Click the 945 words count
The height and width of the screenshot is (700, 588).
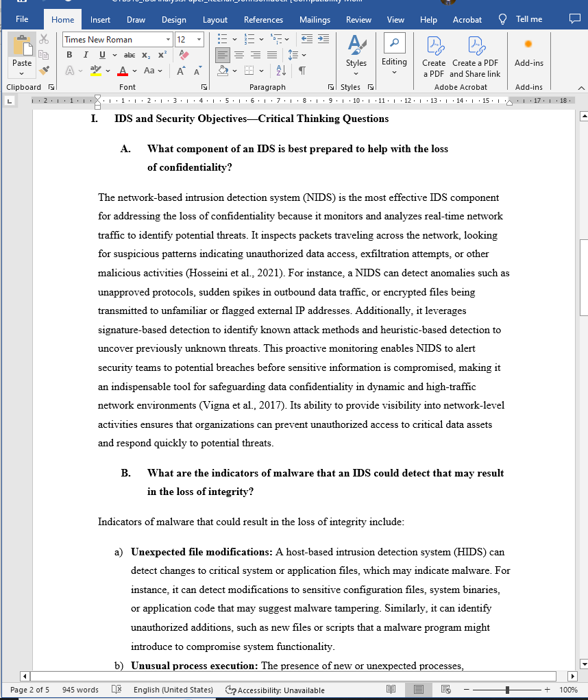pyautogui.click(x=80, y=690)
